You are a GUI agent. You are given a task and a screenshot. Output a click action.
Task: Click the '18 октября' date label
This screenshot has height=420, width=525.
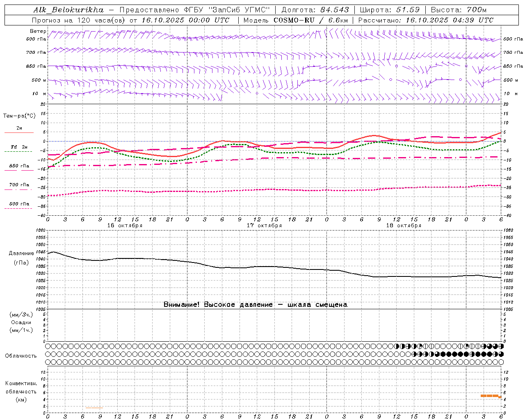tap(404, 226)
